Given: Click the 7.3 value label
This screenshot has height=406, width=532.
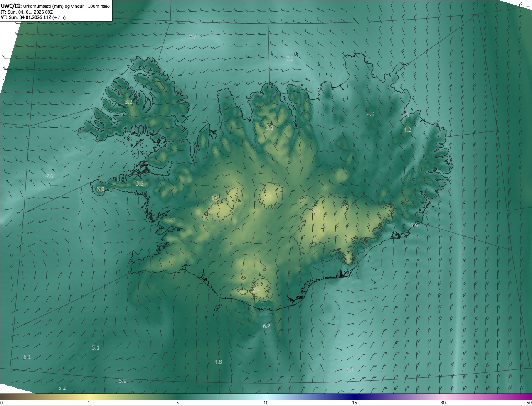Looking at the screenshot, I should tap(405, 116).
